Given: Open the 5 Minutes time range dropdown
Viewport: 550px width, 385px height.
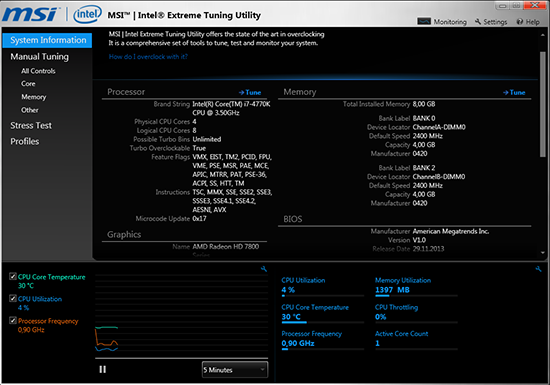Looking at the screenshot, I should click(x=235, y=370).
